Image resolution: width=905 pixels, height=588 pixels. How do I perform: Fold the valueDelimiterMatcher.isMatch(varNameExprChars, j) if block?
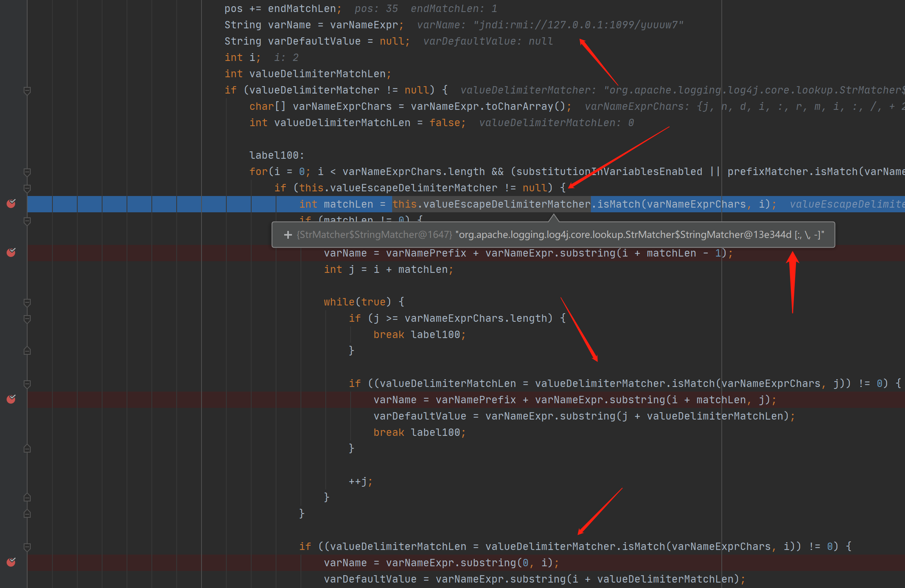(27, 384)
